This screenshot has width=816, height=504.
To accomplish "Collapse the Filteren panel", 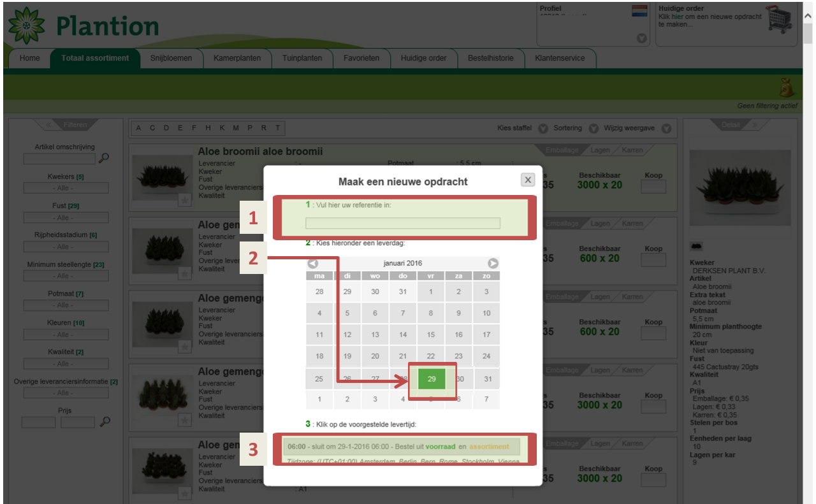I will tap(48, 125).
